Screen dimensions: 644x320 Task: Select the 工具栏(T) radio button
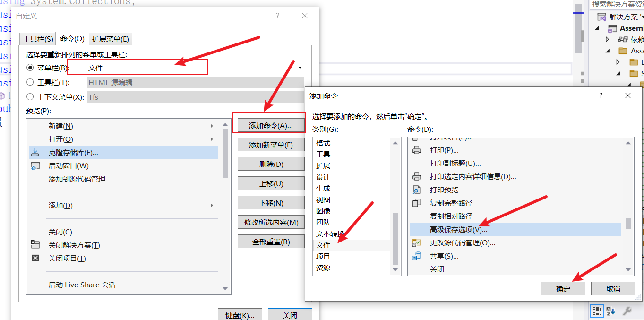tap(30, 82)
